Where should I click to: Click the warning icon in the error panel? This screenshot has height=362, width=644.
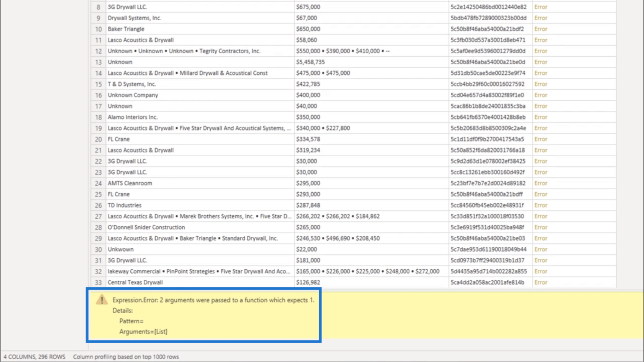click(102, 299)
